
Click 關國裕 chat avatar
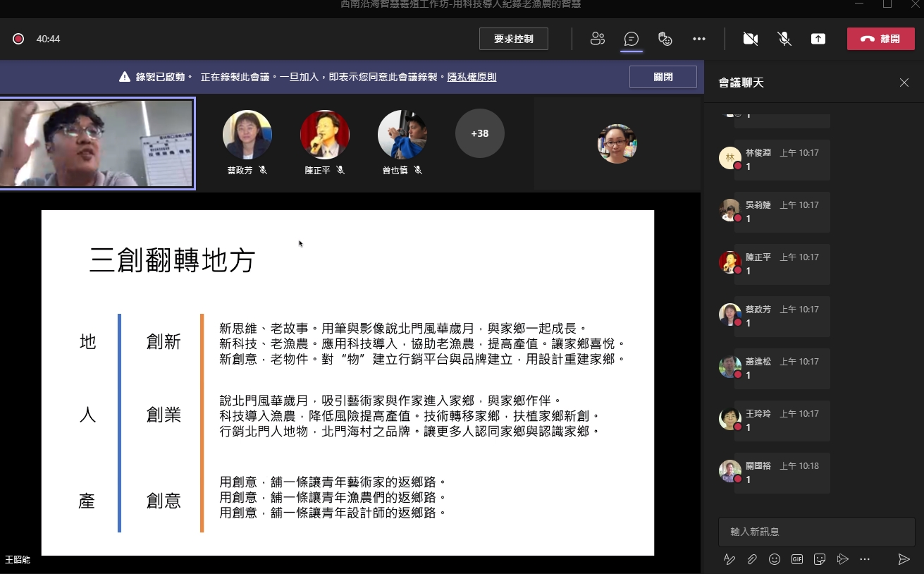click(729, 471)
